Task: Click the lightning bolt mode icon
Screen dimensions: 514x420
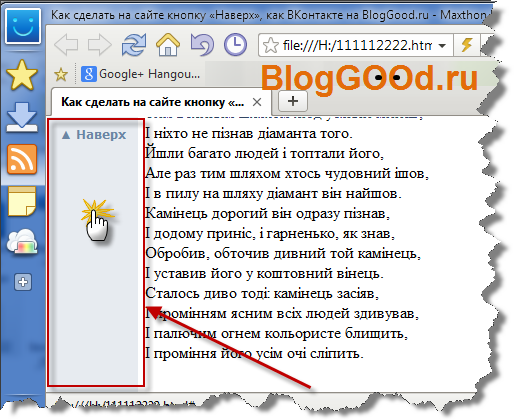Action: coord(467,45)
